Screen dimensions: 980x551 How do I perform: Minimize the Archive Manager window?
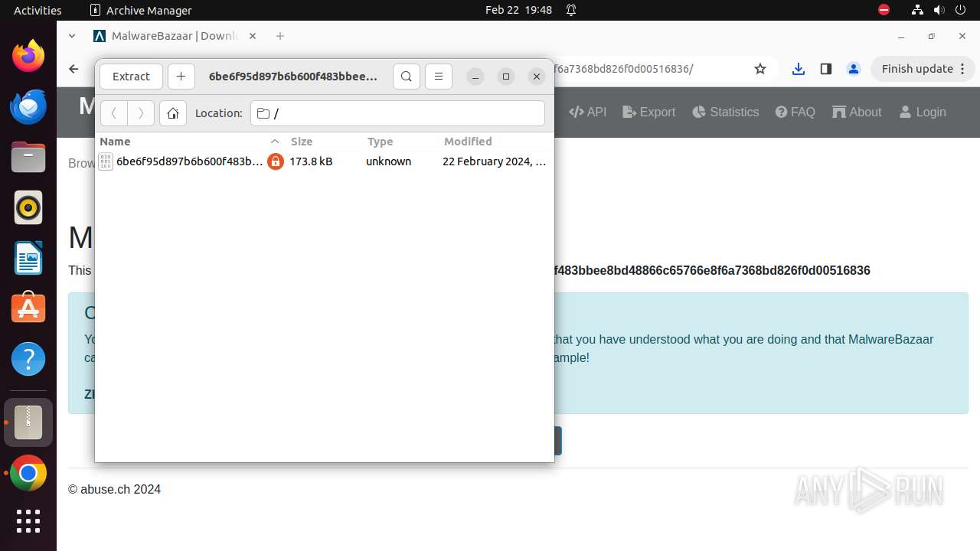tap(475, 77)
